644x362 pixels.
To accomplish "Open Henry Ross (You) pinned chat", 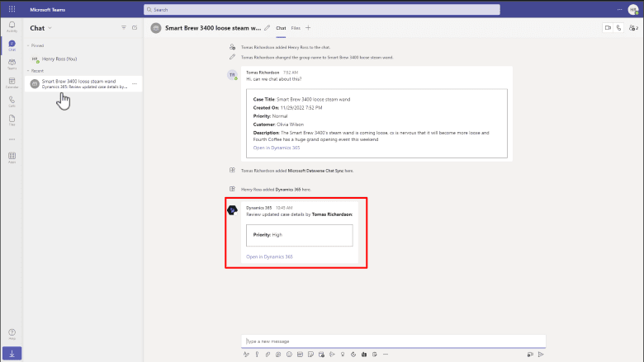I will (83, 59).
